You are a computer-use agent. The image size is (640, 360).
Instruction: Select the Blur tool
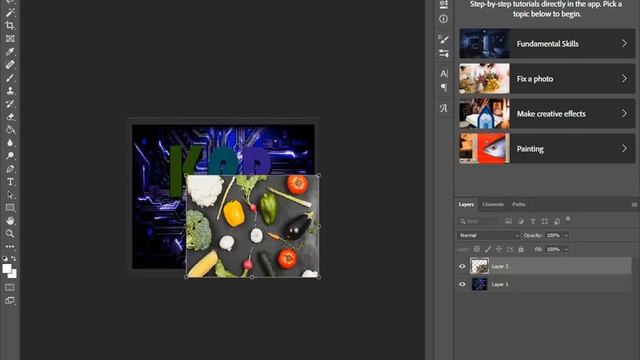pyautogui.click(x=10, y=143)
